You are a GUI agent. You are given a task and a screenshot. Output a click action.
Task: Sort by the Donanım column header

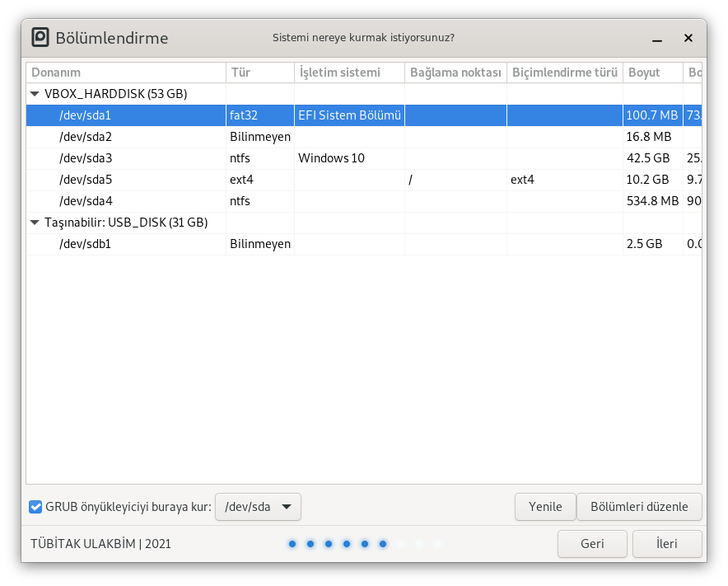[x=126, y=73]
